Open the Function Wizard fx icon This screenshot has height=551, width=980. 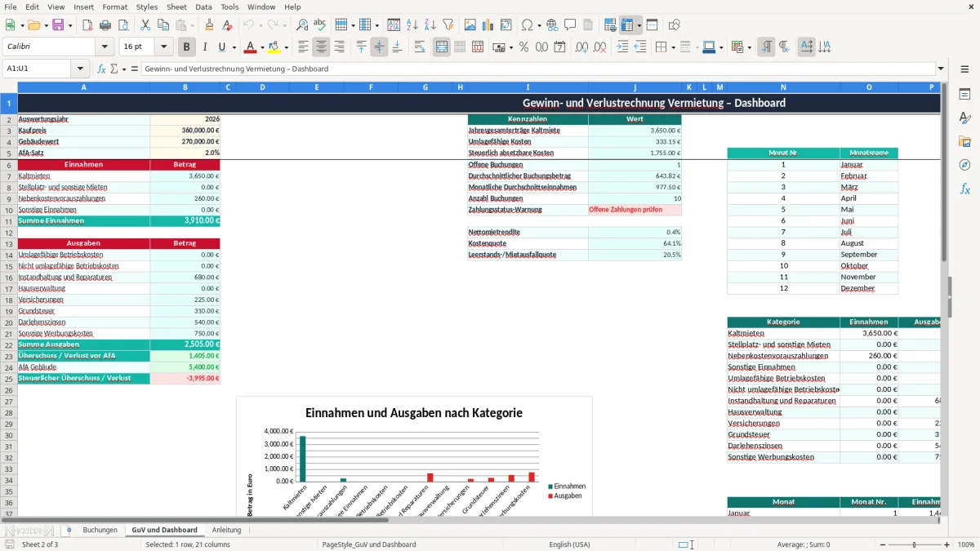[101, 69]
